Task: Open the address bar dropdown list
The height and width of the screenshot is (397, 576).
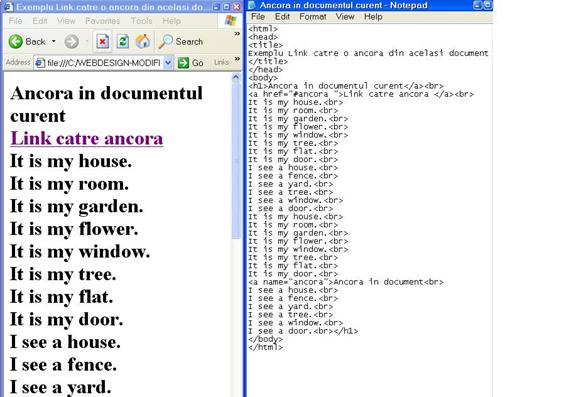Action: pyautogui.click(x=168, y=63)
